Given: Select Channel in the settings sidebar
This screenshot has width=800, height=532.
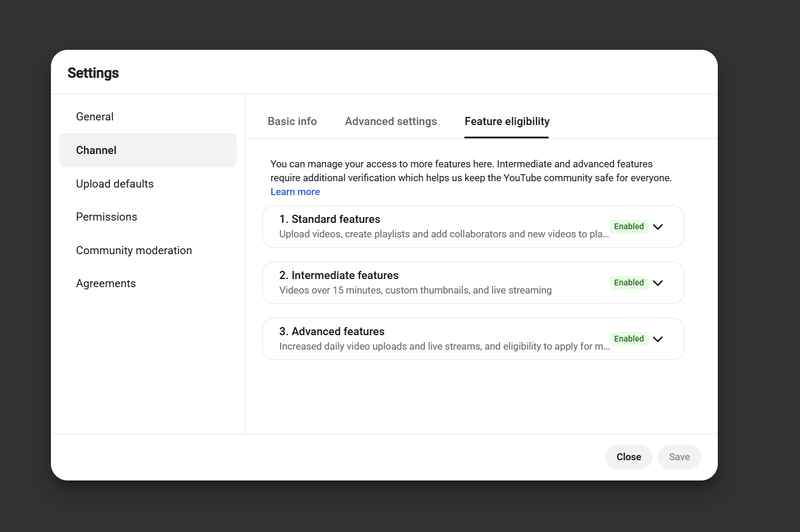Looking at the screenshot, I should click(148, 150).
